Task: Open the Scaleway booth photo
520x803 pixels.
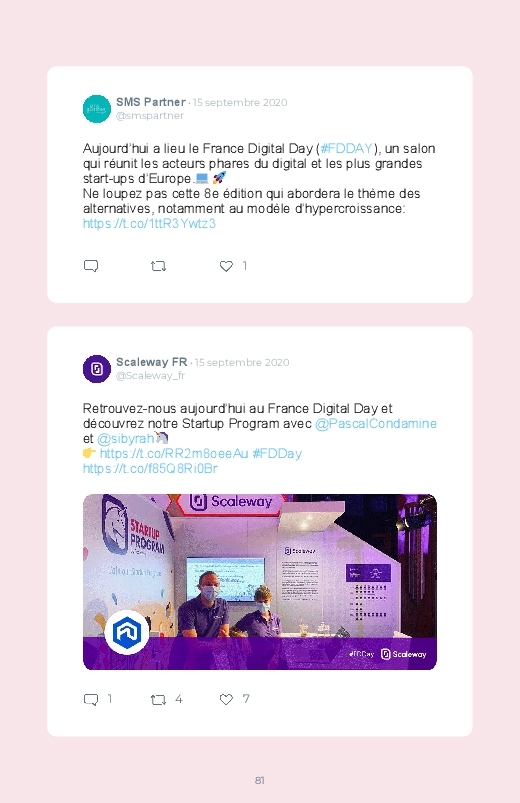Action: (x=260, y=582)
